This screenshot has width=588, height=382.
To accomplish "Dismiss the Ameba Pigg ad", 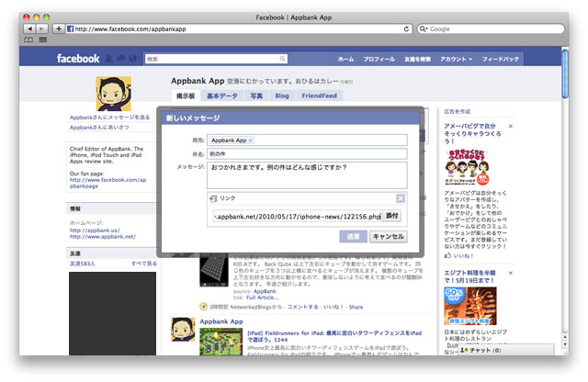I will (511, 127).
